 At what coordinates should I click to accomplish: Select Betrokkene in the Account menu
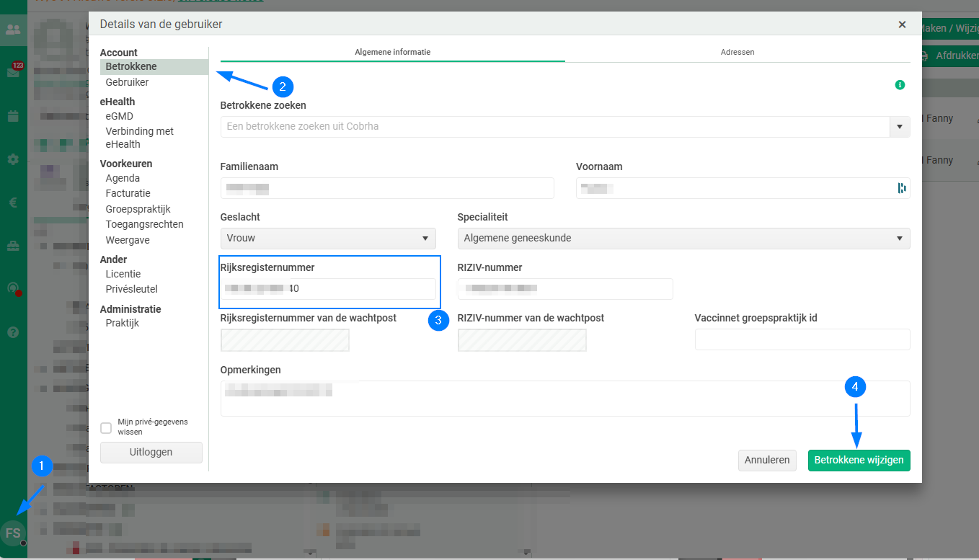[x=154, y=67]
